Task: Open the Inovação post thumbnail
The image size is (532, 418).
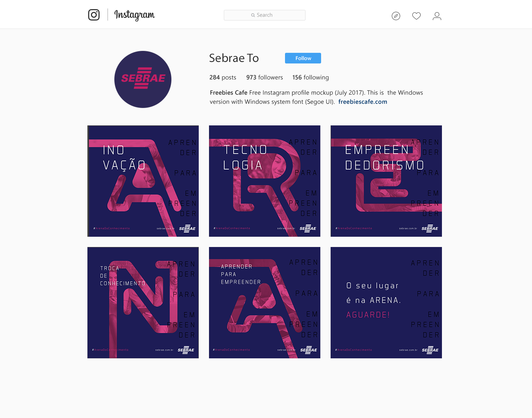Action: point(143,181)
